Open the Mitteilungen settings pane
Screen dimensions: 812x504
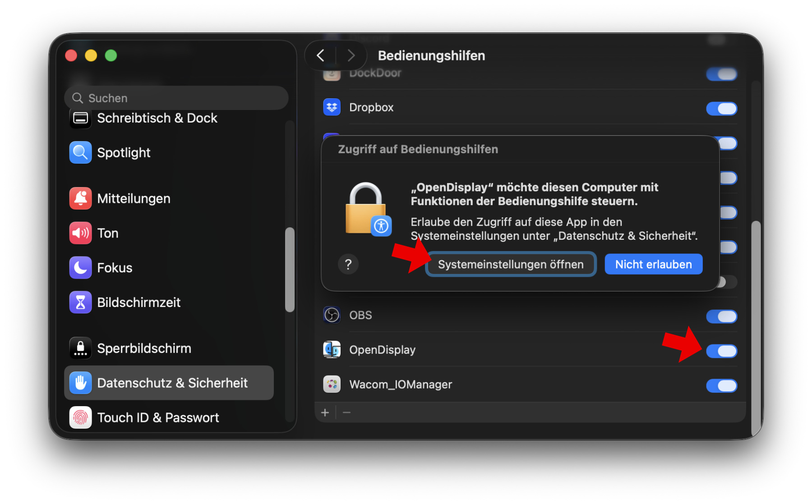pos(169,199)
